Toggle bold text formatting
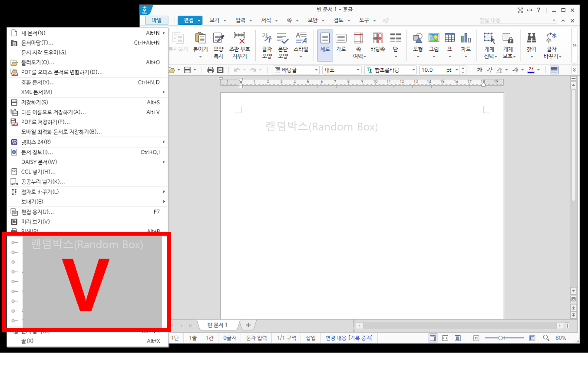 click(x=480, y=70)
